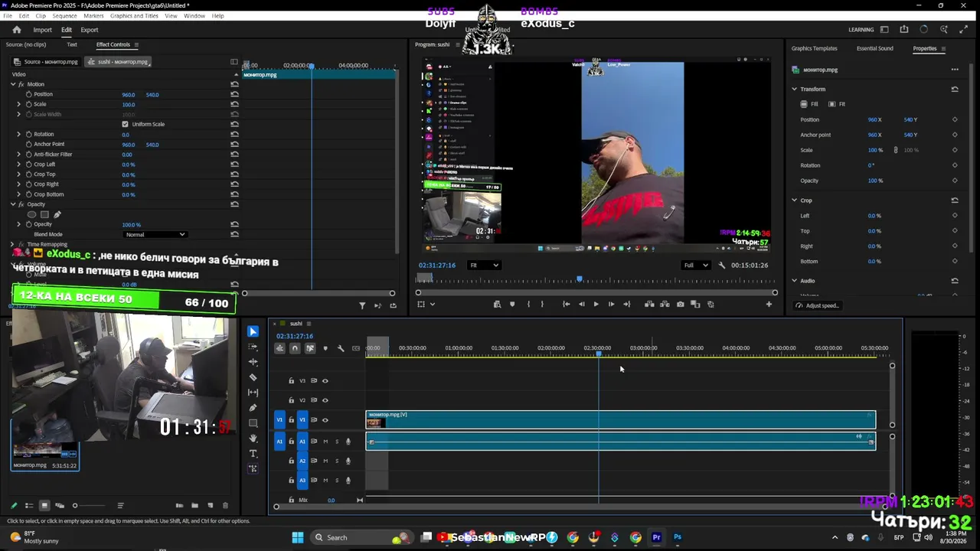980x551 pixels.
Task: Collapse Crop section in Properties panel
Action: point(795,201)
